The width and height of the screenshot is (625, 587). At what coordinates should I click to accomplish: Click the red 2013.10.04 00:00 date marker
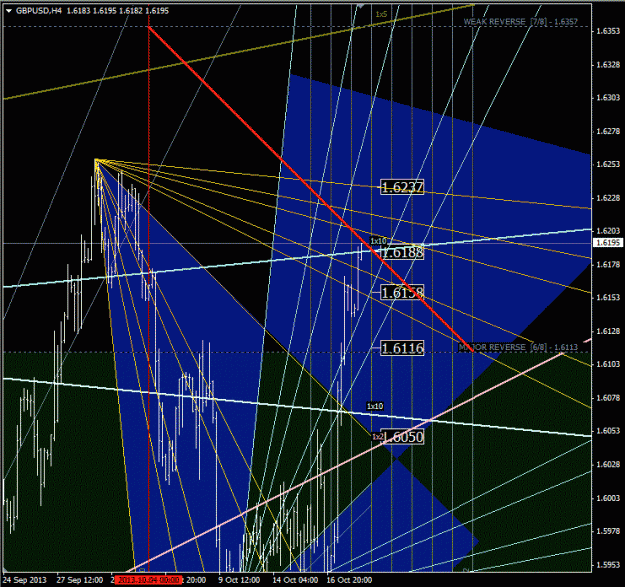click(149, 580)
